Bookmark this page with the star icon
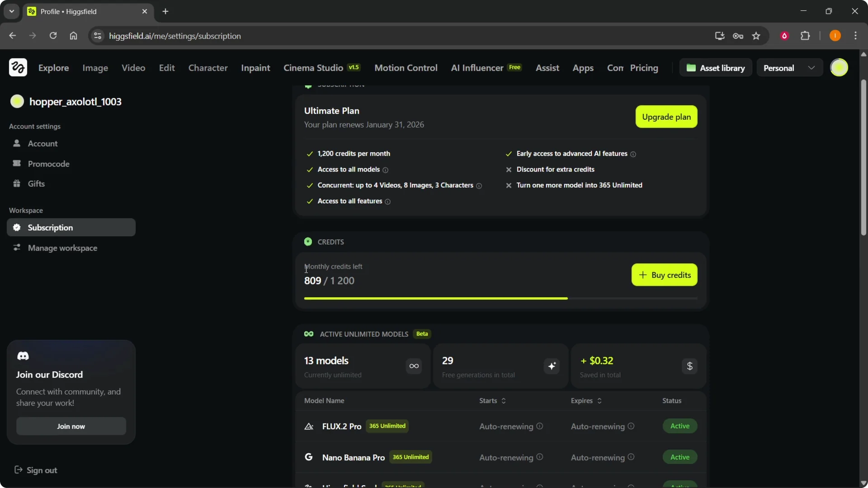Image resolution: width=868 pixels, height=488 pixels. [756, 36]
